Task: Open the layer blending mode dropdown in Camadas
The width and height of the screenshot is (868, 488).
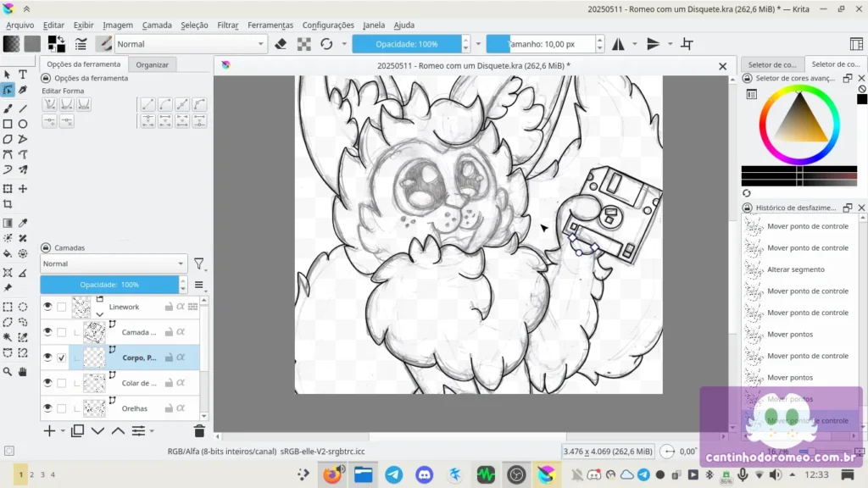Action: [114, 264]
